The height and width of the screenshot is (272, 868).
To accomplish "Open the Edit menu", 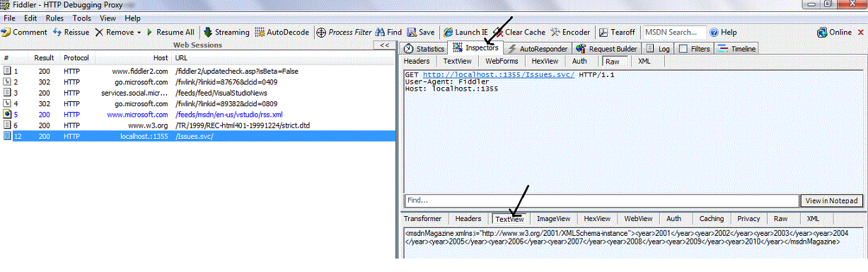I will [30, 18].
